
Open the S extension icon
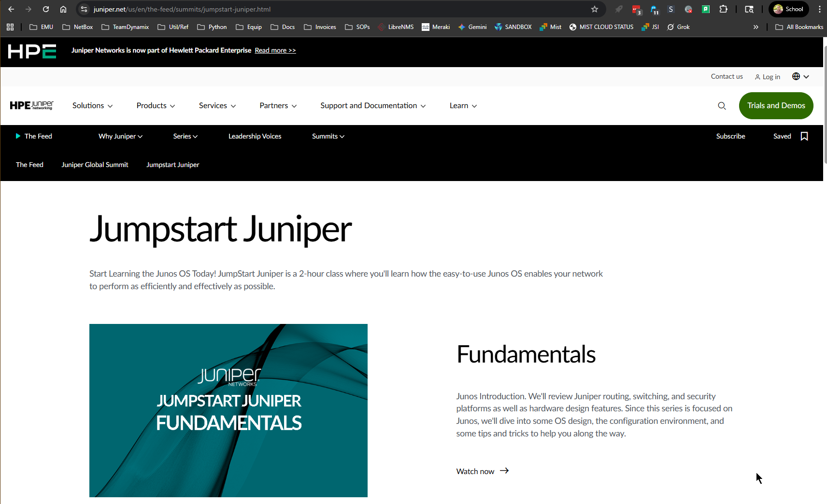(x=671, y=9)
